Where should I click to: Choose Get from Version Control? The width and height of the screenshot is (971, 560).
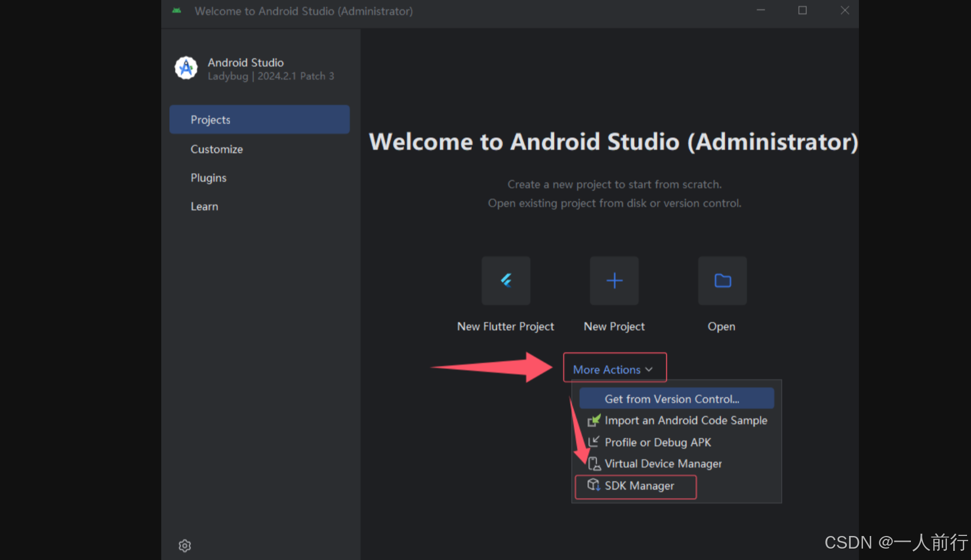[x=676, y=399]
